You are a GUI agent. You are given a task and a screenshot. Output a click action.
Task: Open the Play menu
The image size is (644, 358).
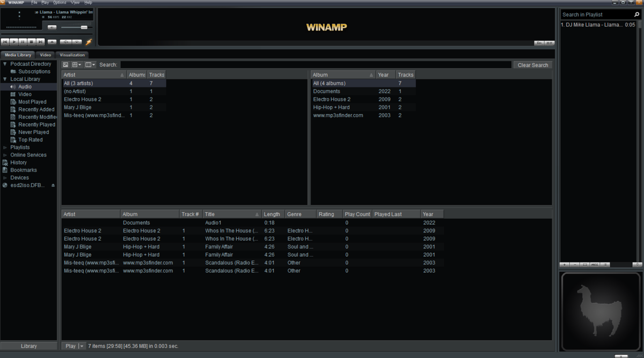click(x=45, y=3)
